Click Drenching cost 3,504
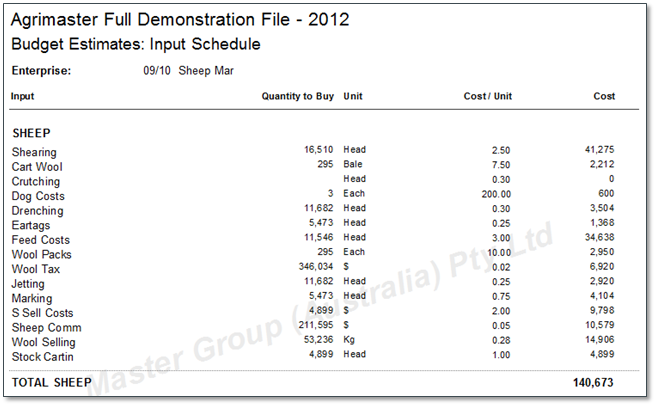The height and width of the screenshot is (406, 656). [x=602, y=208]
